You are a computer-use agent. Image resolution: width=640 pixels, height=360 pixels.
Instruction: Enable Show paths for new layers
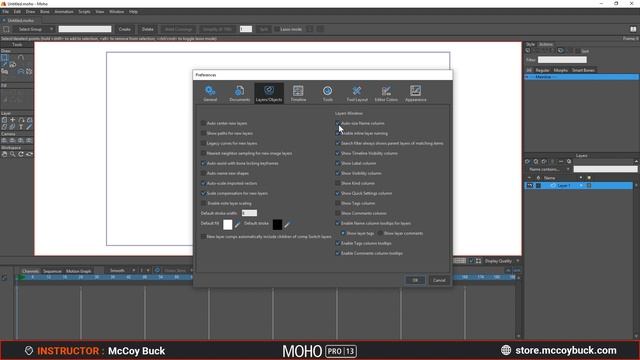click(x=203, y=133)
